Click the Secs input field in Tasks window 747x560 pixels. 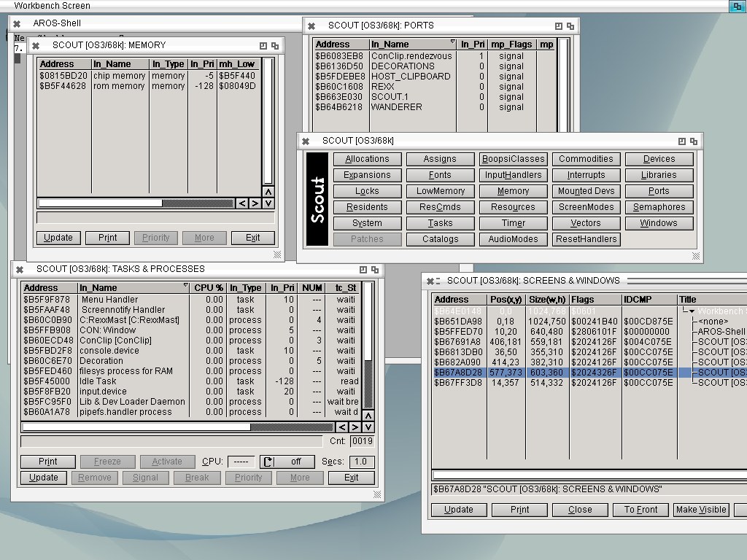[360, 462]
